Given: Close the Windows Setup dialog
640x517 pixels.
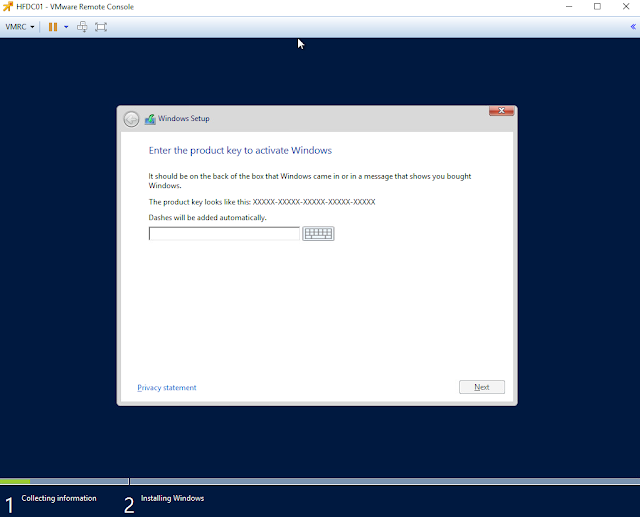Looking at the screenshot, I should (x=501, y=111).
